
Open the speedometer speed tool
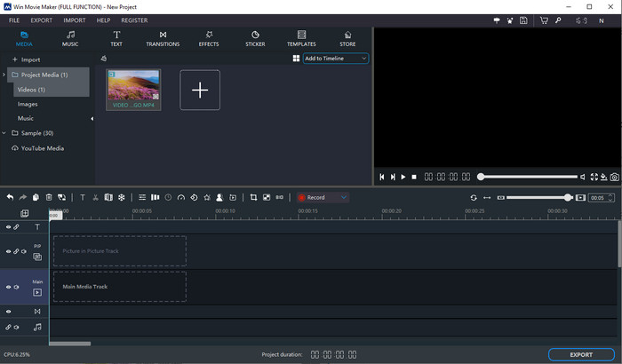point(181,197)
